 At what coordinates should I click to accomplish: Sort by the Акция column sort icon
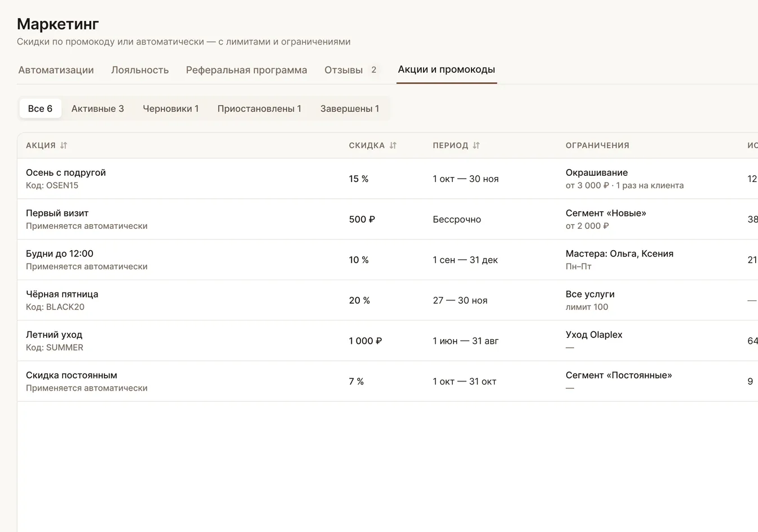coord(64,145)
